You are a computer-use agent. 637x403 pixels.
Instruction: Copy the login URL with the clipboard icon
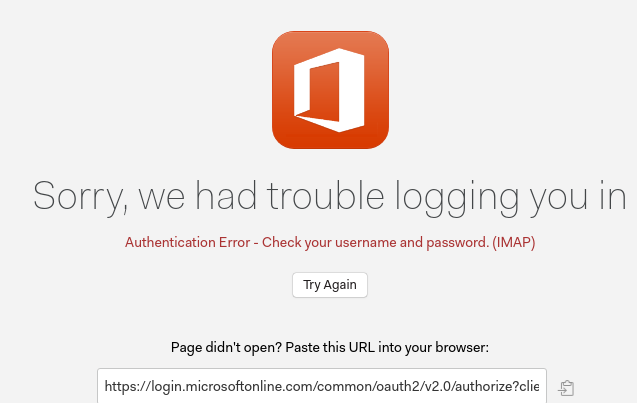click(x=567, y=388)
